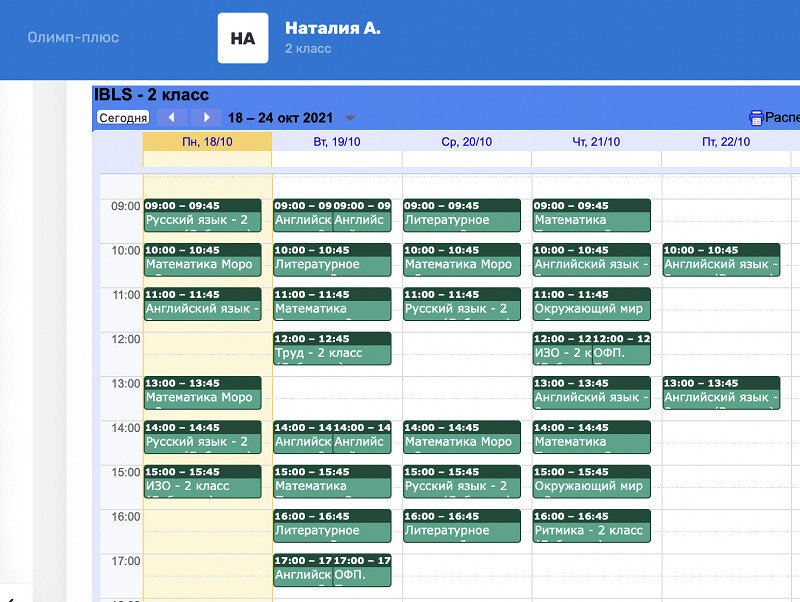The width and height of the screenshot is (800, 602).
Task: Open the HA profile avatar
Action: click(x=243, y=38)
